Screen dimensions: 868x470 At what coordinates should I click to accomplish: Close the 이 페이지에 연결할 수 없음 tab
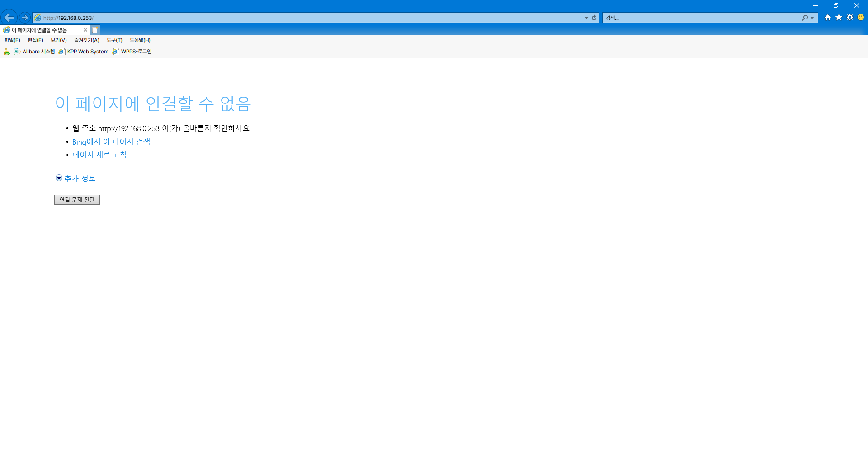(85, 30)
